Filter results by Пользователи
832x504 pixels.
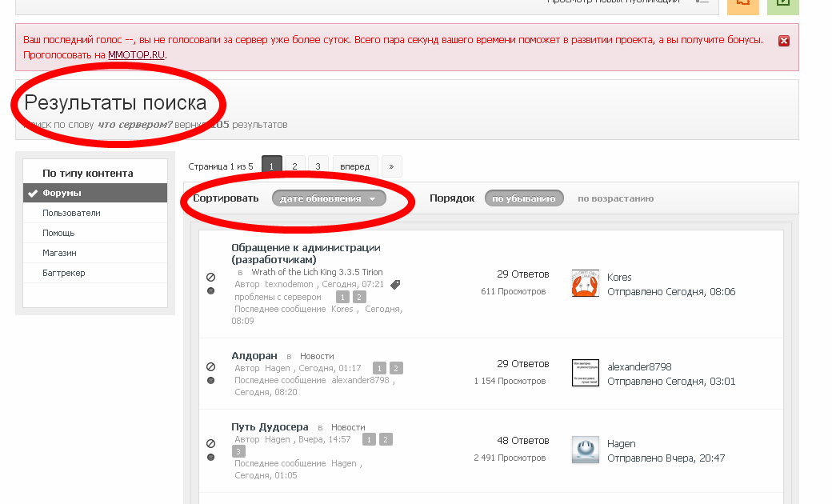[x=95, y=213]
